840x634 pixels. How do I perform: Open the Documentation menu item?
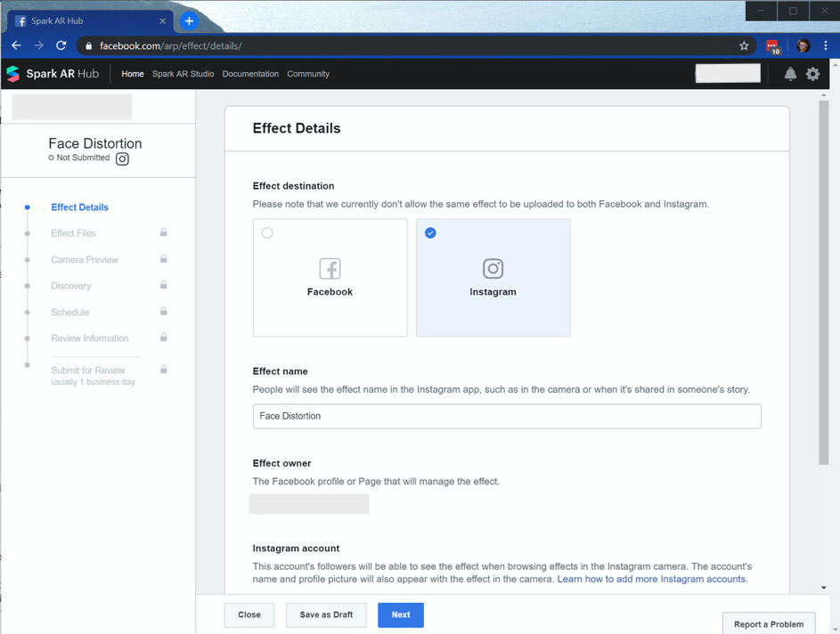(x=250, y=74)
